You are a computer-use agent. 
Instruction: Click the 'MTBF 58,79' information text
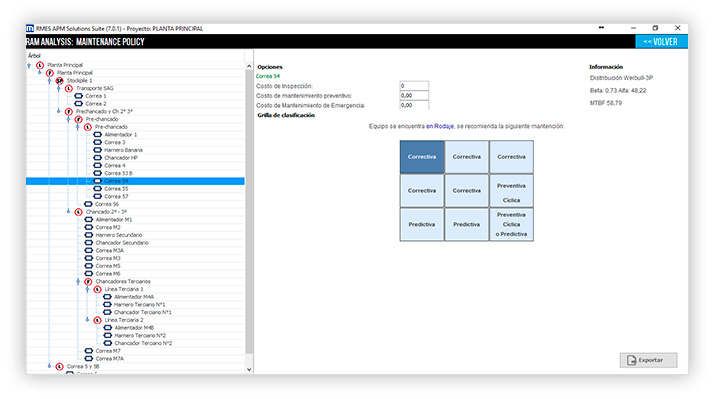coord(605,103)
